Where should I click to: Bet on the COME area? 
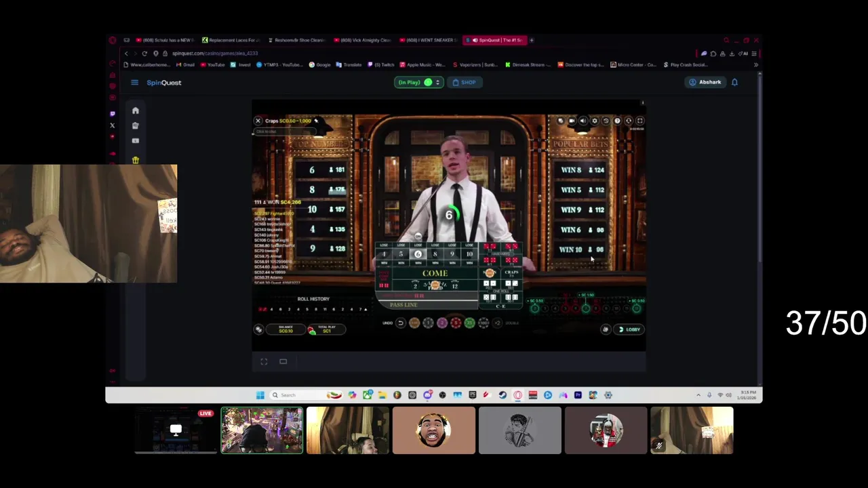(x=435, y=273)
